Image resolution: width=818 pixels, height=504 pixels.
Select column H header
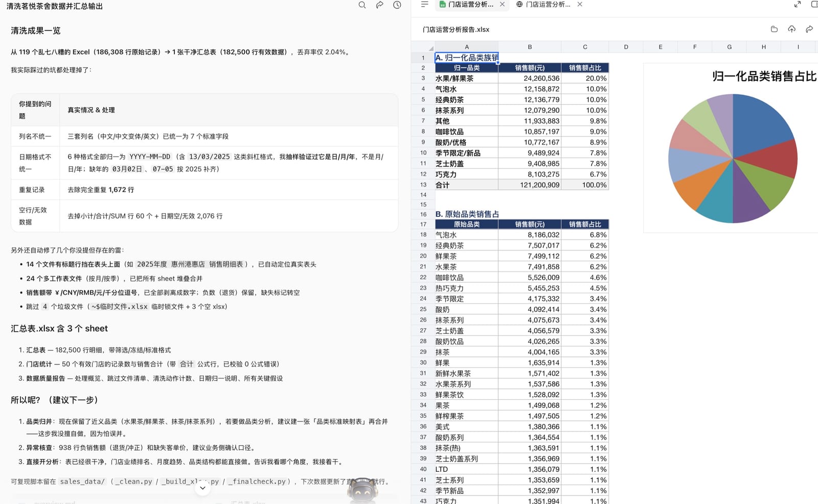(x=763, y=47)
